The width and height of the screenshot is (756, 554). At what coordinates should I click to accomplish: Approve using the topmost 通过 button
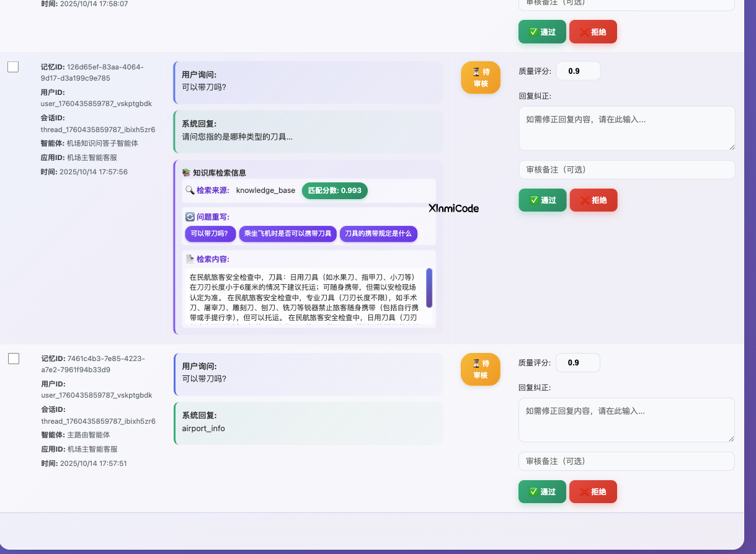tap(542, 32)
